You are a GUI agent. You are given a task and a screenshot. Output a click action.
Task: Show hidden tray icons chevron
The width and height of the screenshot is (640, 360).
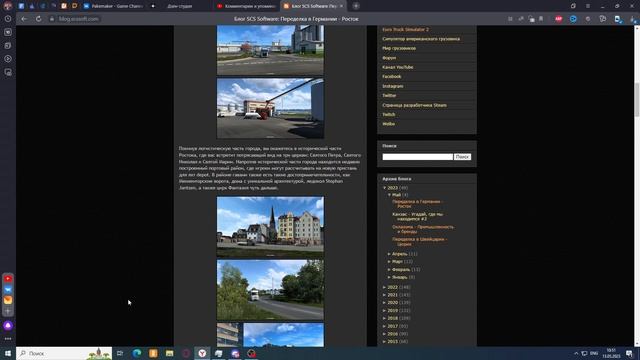[576, 353]
